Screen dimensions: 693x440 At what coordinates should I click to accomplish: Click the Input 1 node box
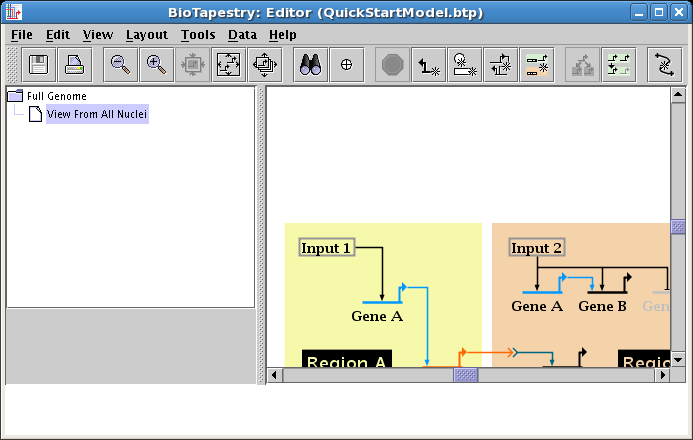click(327, 248)
